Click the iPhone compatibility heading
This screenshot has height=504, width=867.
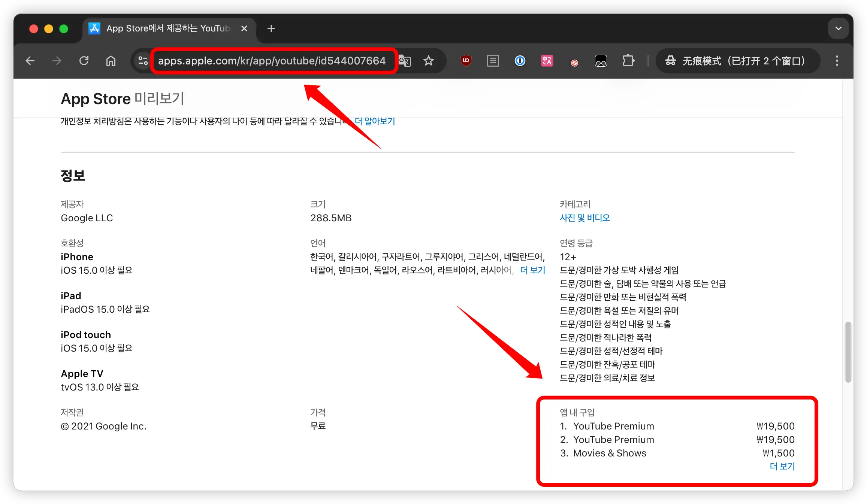coord(77,257)
